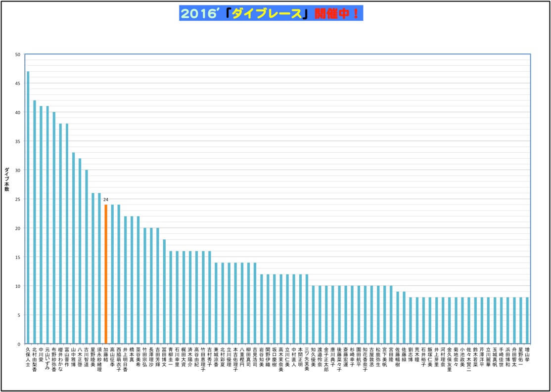The image size is (551, 392).
Task: Select the x-axis name '元山いずみ'
Action: click(47, 359)
